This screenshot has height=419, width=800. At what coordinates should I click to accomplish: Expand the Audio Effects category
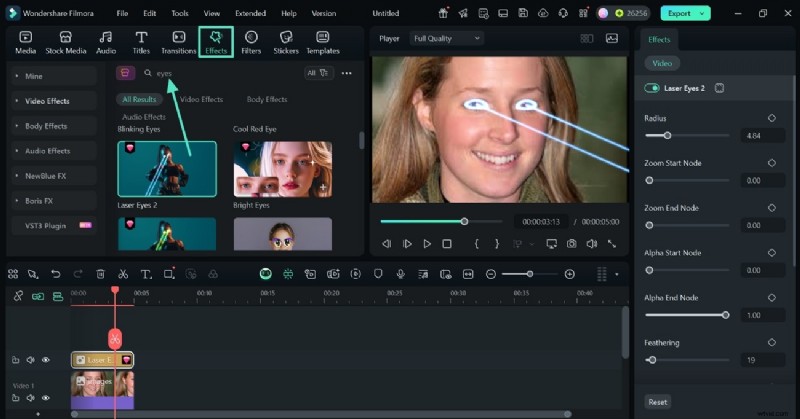coord(54,151)
